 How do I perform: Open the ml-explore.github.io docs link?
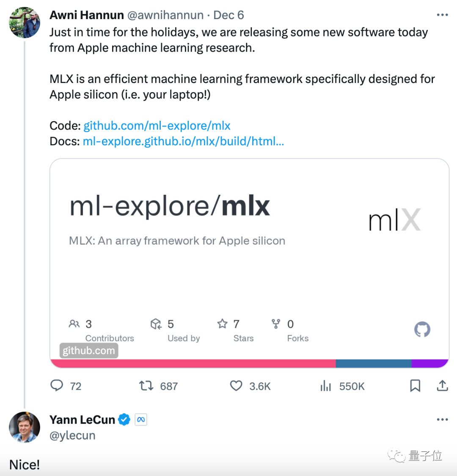coord(183,141)
